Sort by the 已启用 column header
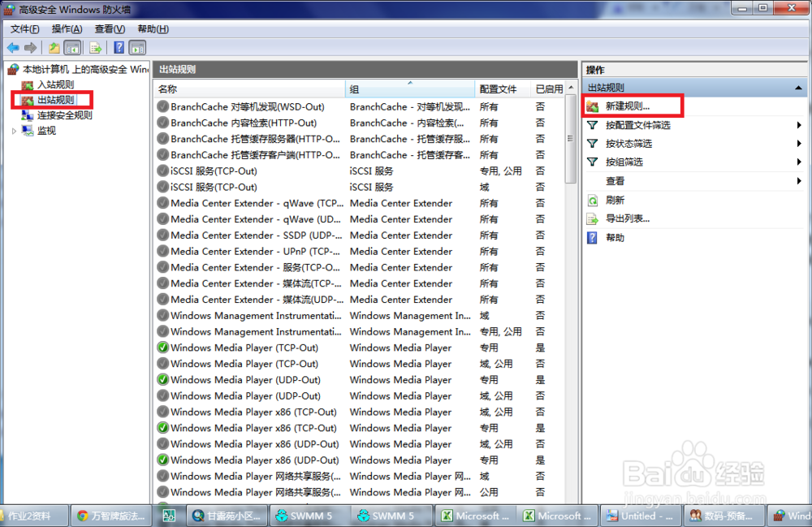The height and width of the screenshot is (527, 812). 548,89
